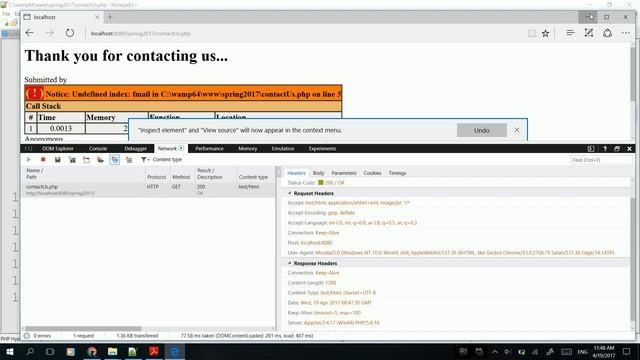This screenshot has height=360, width=640.
Task: Sort by Result / Description column
Action: click(x=215, y=173)
